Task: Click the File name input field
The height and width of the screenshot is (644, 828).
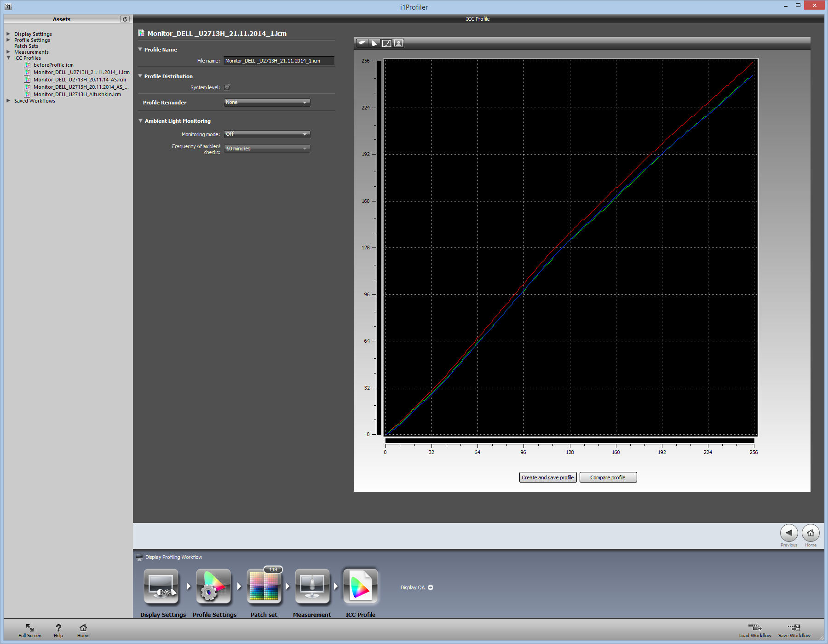Action: [279, 61]
